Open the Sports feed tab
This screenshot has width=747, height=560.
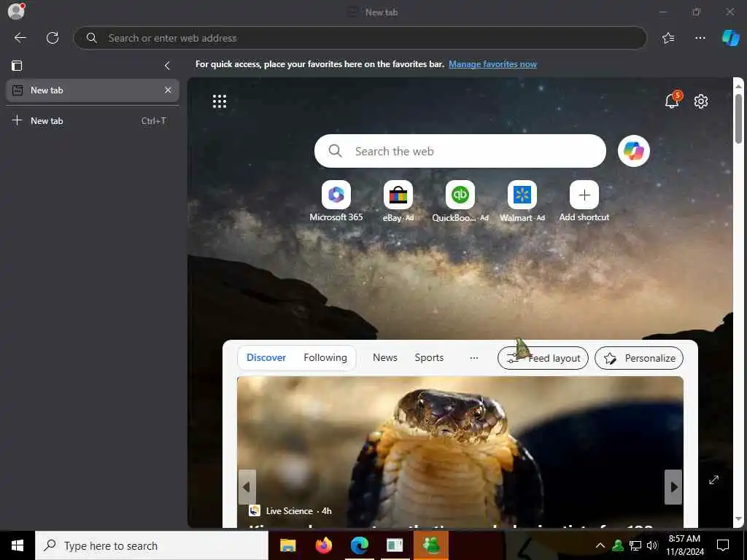point(429,357)
